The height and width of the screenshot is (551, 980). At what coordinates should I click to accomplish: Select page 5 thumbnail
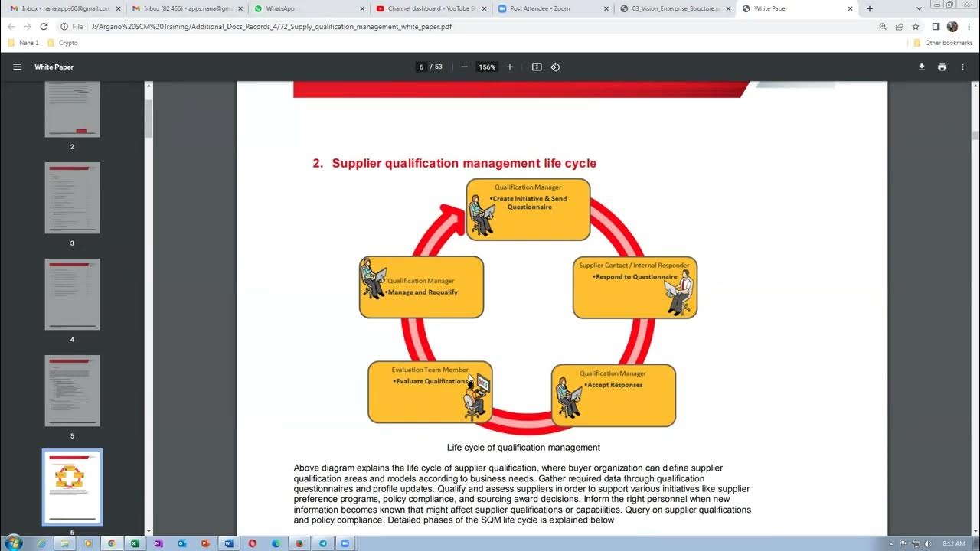pos(73,391)
